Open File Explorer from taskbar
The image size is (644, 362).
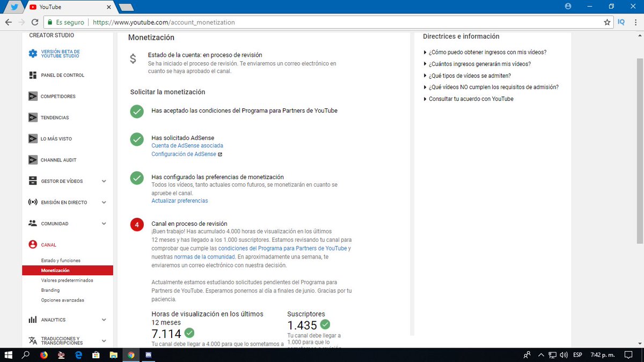[114, 355]
